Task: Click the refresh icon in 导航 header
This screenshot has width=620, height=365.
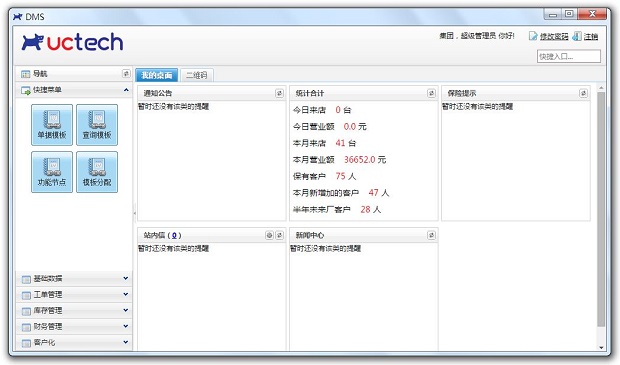Action: (x=126, y=74)
